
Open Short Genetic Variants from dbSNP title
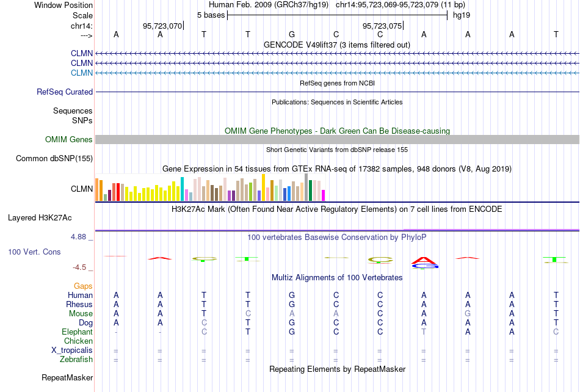(x=337, y=150)
